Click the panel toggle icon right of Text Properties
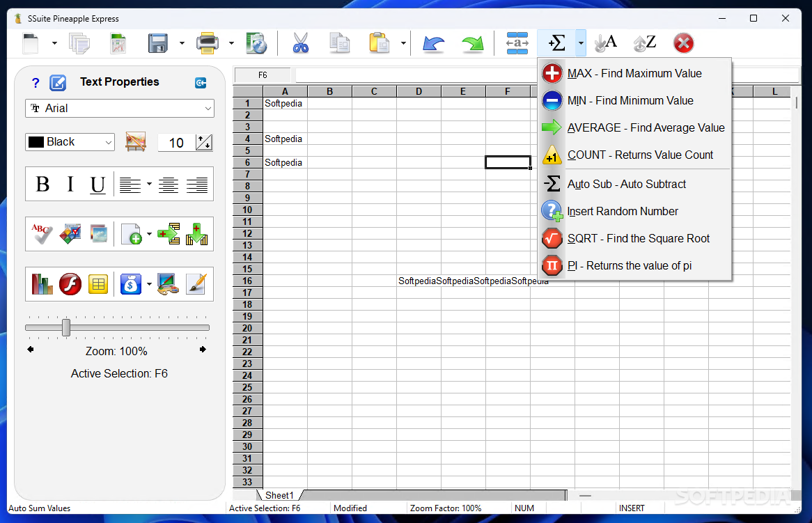The height and width of the screenshot is (523, 812). click(x=201, y=82)
